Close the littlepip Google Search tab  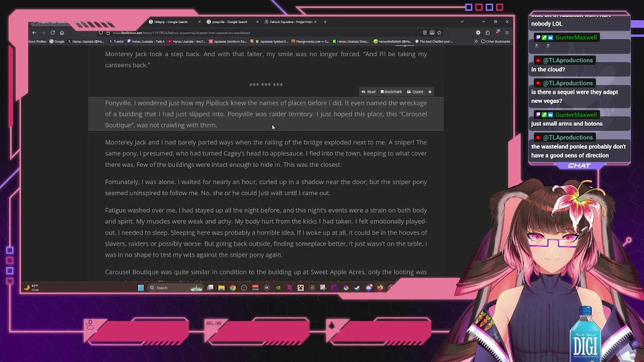click(x=200, y=22)
